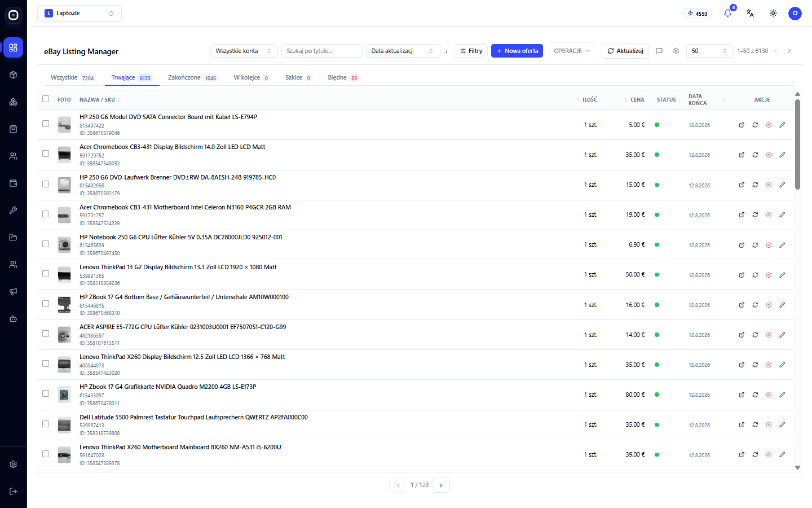812x508 pixels.
Task: Open the table settings gear icon
Action: pyautogui.click(x=676, y=51)
